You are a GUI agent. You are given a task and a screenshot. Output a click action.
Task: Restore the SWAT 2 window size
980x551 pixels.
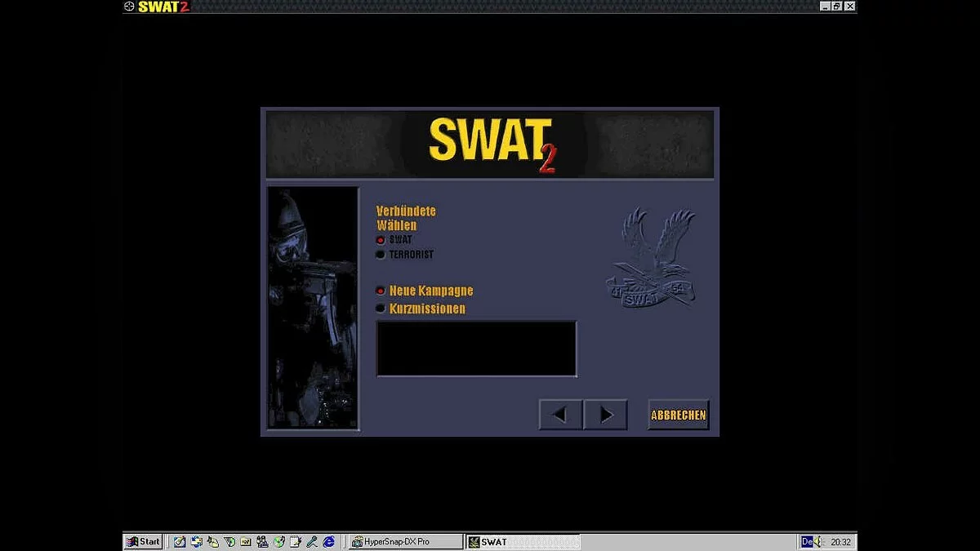(837, 6)
